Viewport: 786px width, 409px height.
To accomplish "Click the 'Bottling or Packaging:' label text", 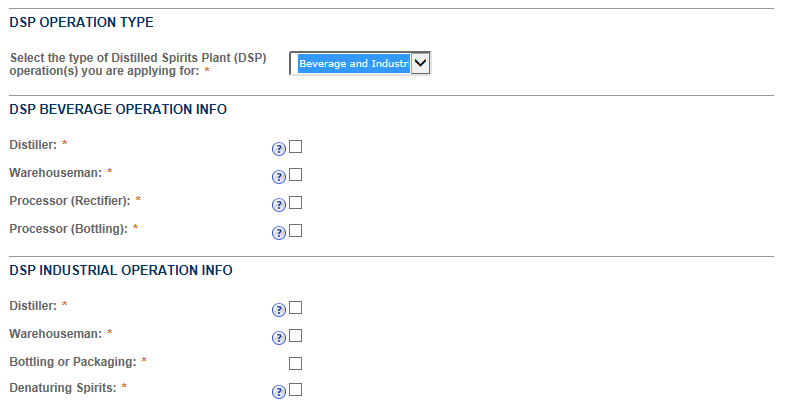I will click(70, 360).
